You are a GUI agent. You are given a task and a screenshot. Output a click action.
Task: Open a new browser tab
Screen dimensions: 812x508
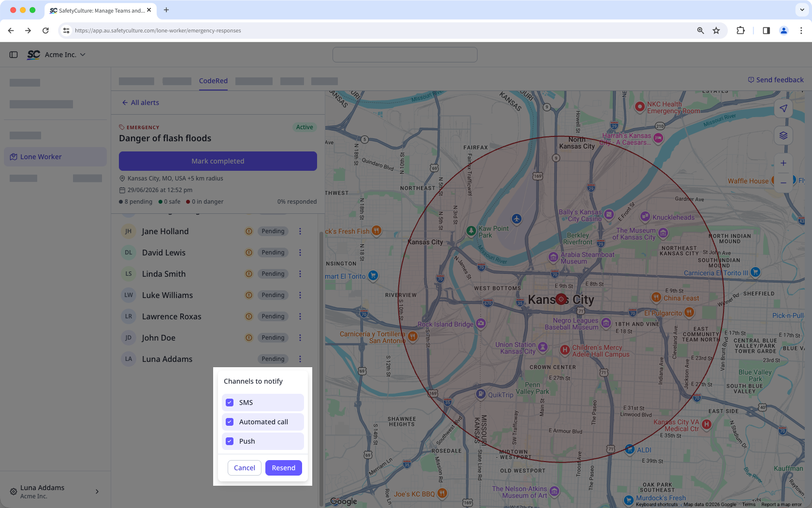point(166,10)
